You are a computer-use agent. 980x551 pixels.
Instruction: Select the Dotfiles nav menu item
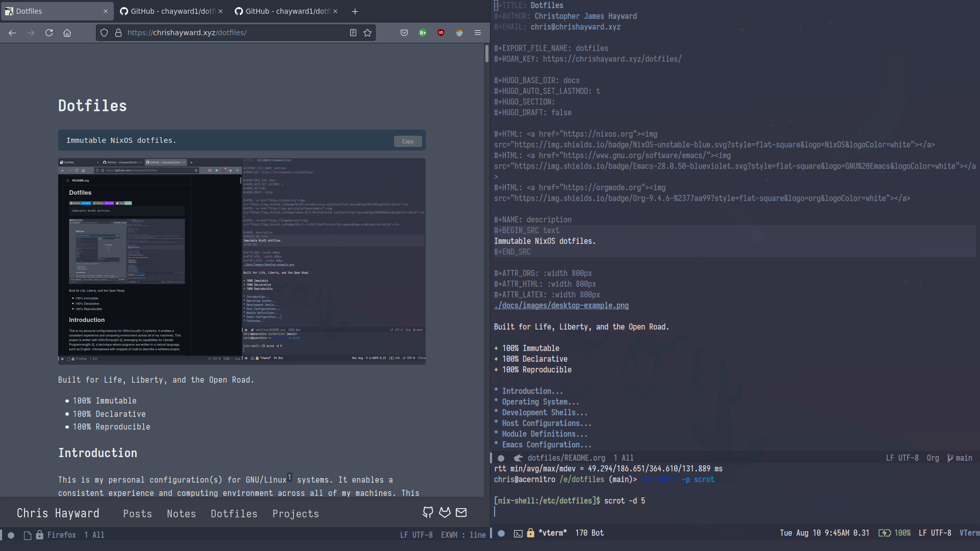point(234,513)
